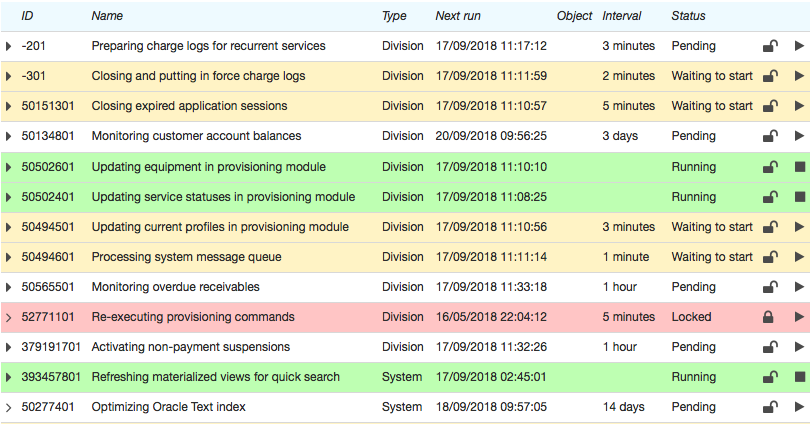The height and width of the screenshot is (424, 810).
Task: Start Monitoring overdue receivables task
Action: 799,287
